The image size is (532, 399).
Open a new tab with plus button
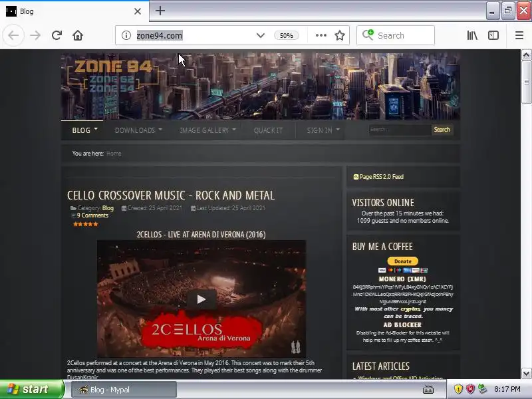click(x=160, y=11)
